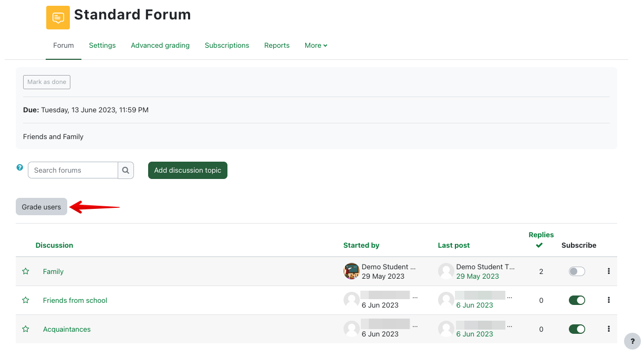Click Demo Student avatar in Started by
This screenshot has width=644, height=359.
click(x=351, y=271)
